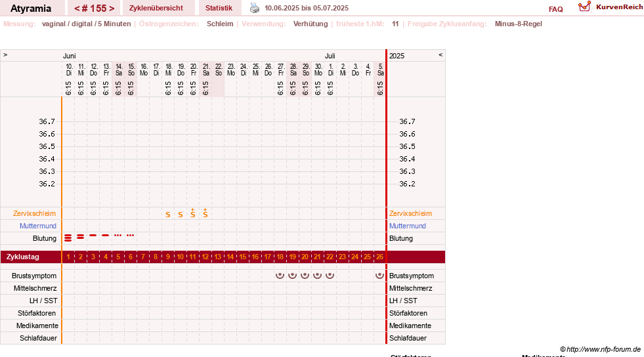The height and width of the screenshot is (357, 644).
Task: Click spotting dots on cycle day 6
Action: click(x=131, y=235)
